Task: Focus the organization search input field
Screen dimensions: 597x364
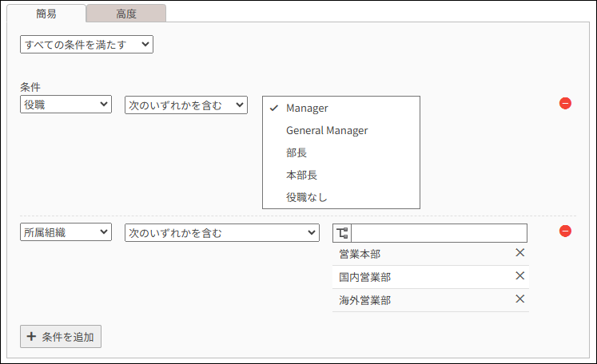Action: (439, 233)
